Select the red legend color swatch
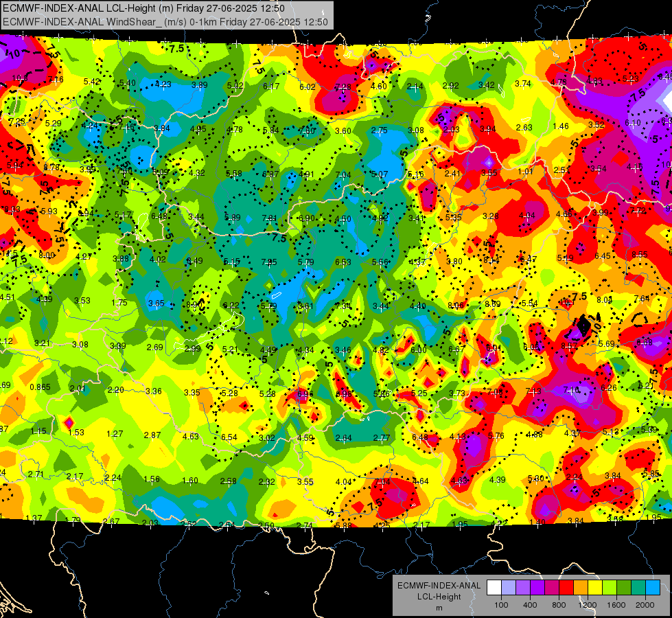 pyautogui.click(x=566, y=588)
